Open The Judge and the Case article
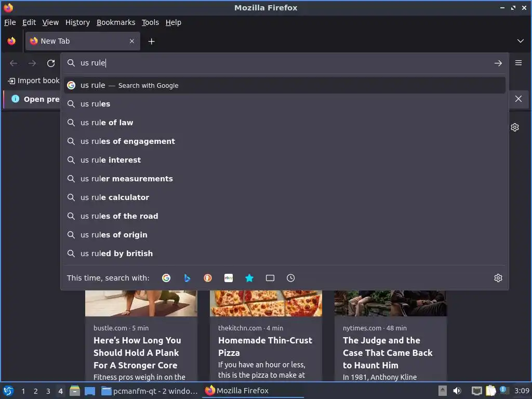Screen dimensions: 532x399 coord(388,353)
